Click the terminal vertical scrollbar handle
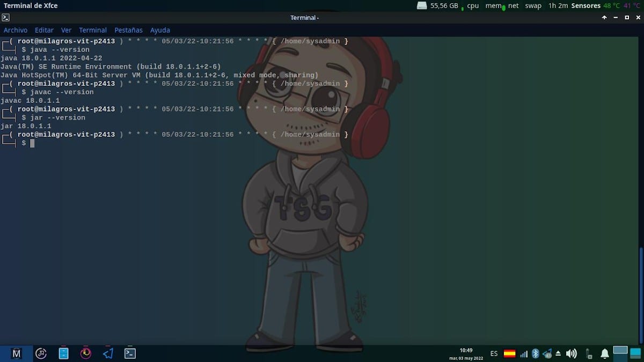 click(641, 295)
